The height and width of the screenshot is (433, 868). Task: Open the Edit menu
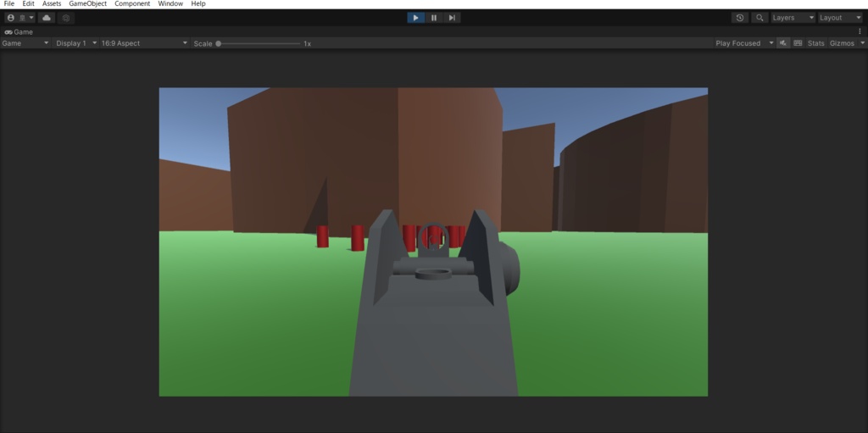tap(28, 4)
